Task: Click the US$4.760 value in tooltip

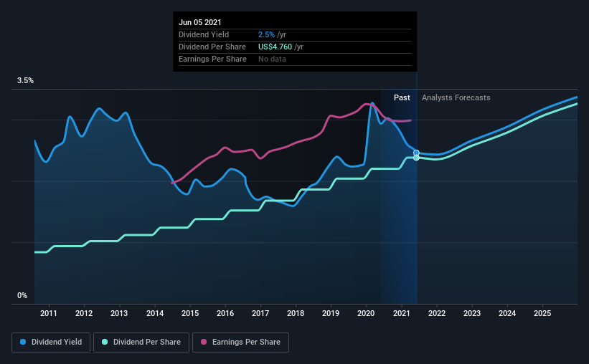Action: (275, 47)
